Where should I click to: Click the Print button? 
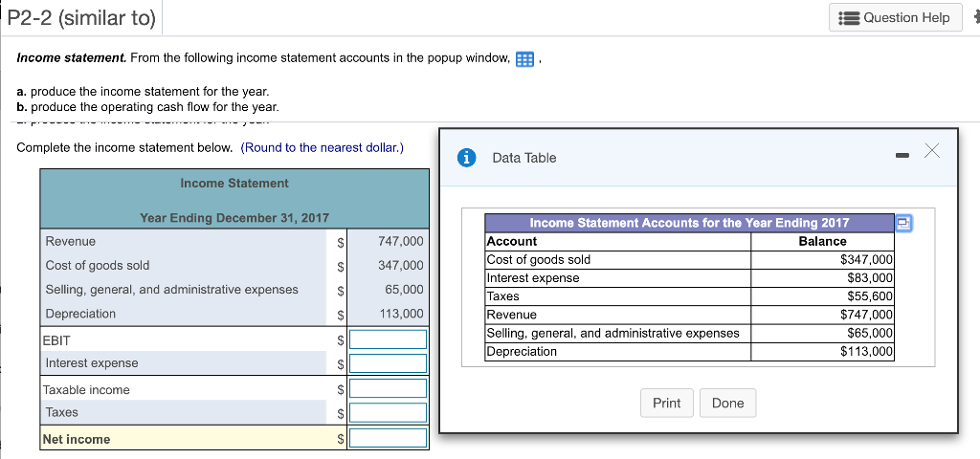click(x=666, y=403)
